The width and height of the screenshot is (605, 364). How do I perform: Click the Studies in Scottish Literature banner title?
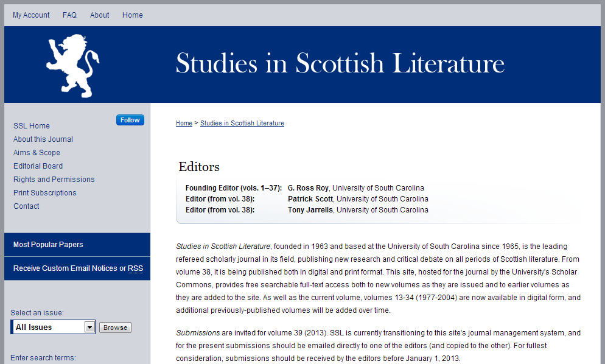pyautogui.click(x=340, y=63)
